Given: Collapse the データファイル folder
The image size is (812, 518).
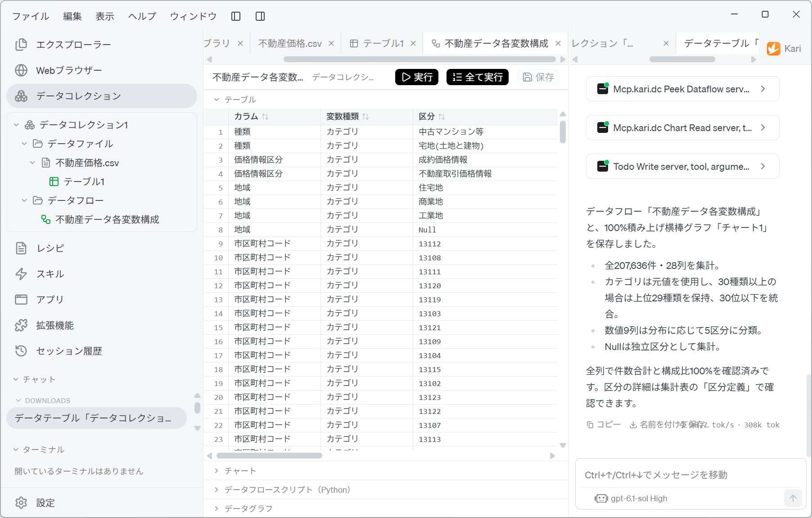Looking at the screenshot, I should pos(25,144).
